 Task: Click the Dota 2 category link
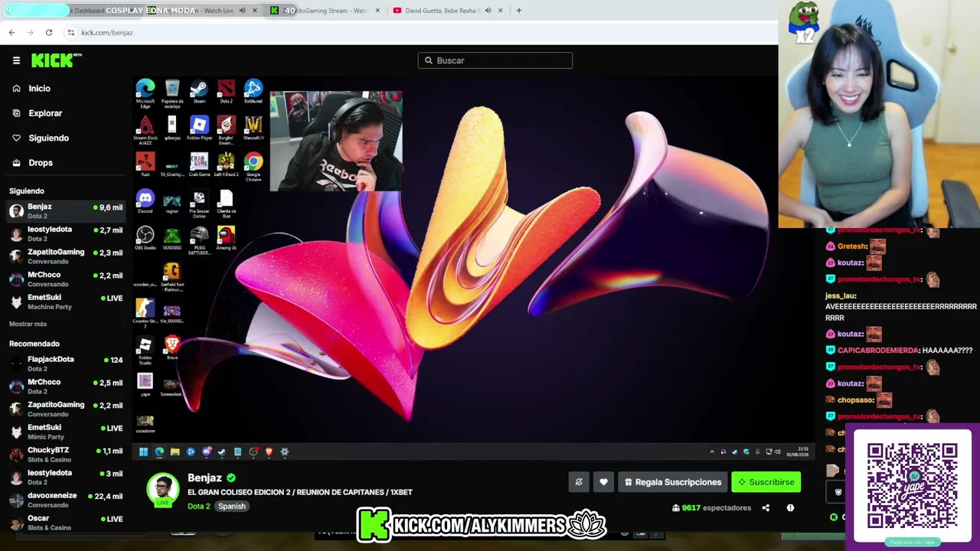click(198, 506)
